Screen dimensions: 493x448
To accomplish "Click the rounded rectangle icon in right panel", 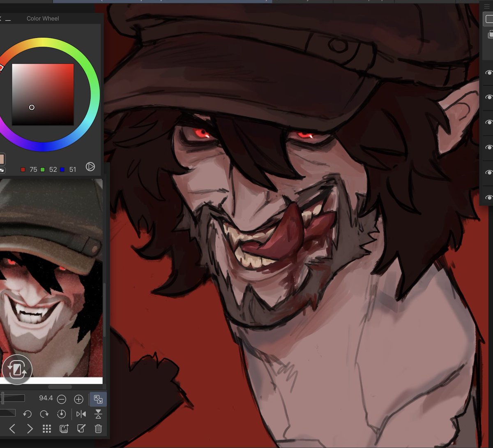I will [x=489, y=19].
